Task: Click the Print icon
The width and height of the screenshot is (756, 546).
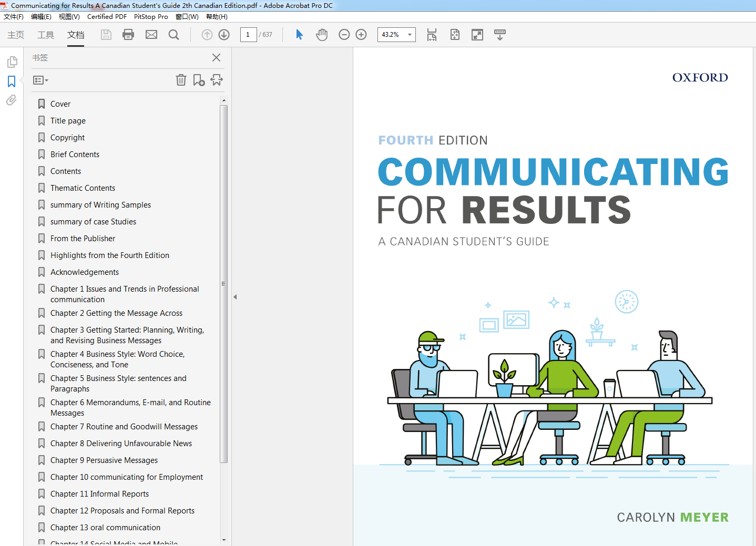Action: pyautogui.click(x=128, y=35)
